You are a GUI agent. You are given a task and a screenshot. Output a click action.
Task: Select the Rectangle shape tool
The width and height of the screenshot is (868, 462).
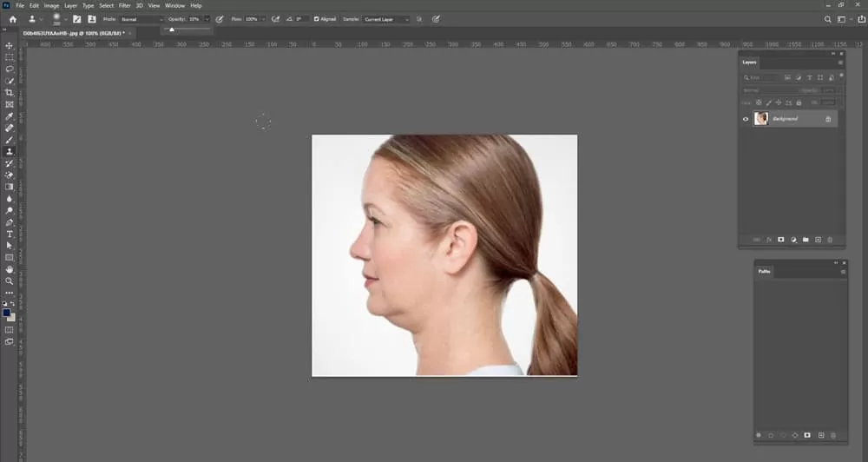[x=9, y=258]
